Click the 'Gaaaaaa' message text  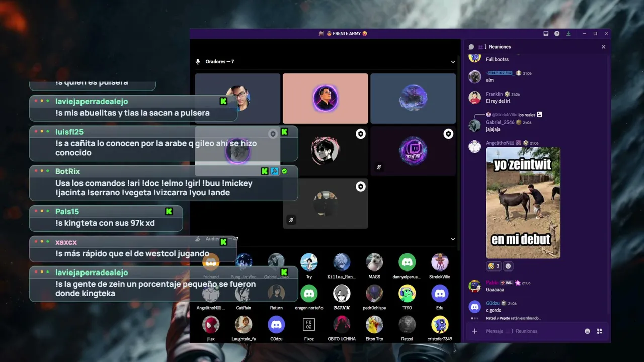click(x=495, y=290)
